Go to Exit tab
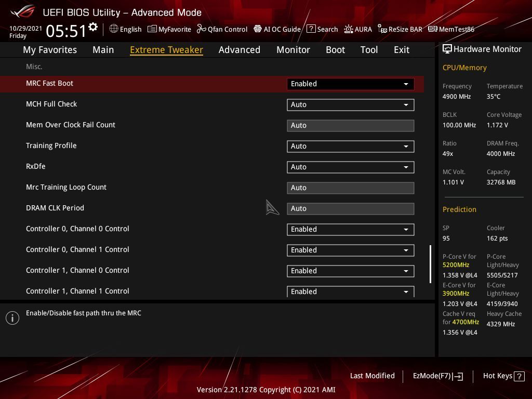Image resolution: width=532 pixels, height=399 pixels. click(x=402, y=50)
